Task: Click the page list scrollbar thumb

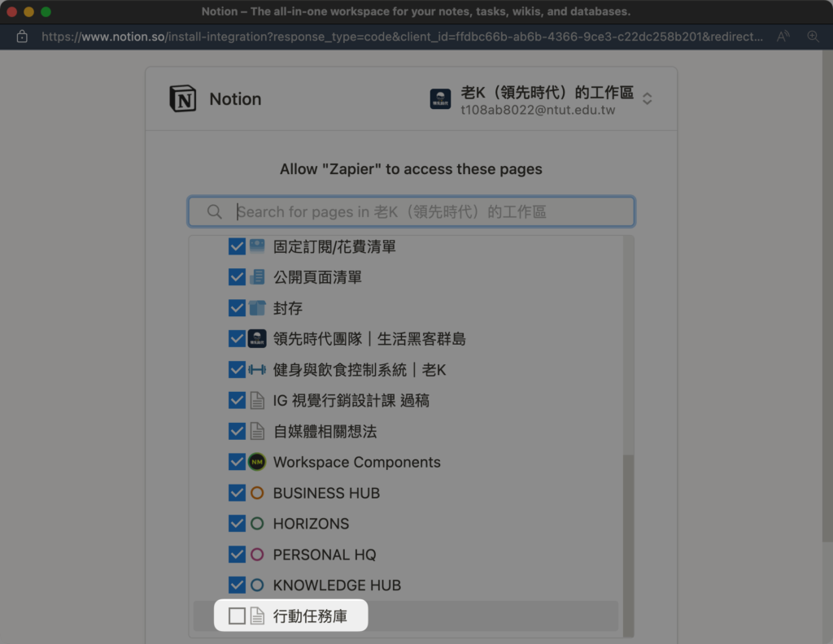Action: (629, 546)
